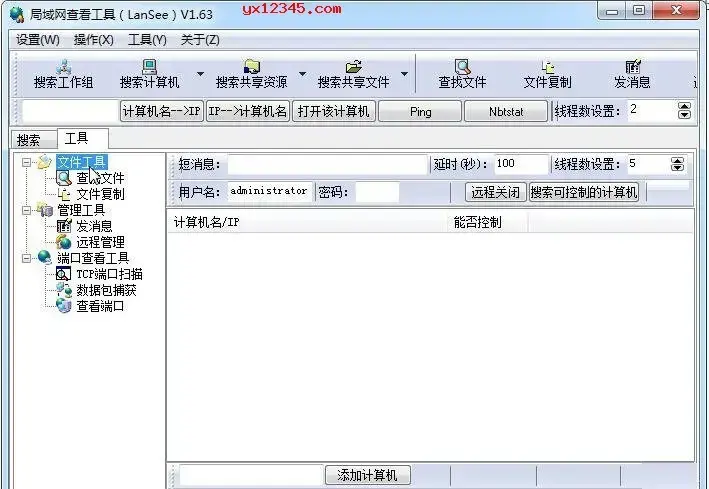Click the 发消息 notepad icon in the tree

coord(64,226)
